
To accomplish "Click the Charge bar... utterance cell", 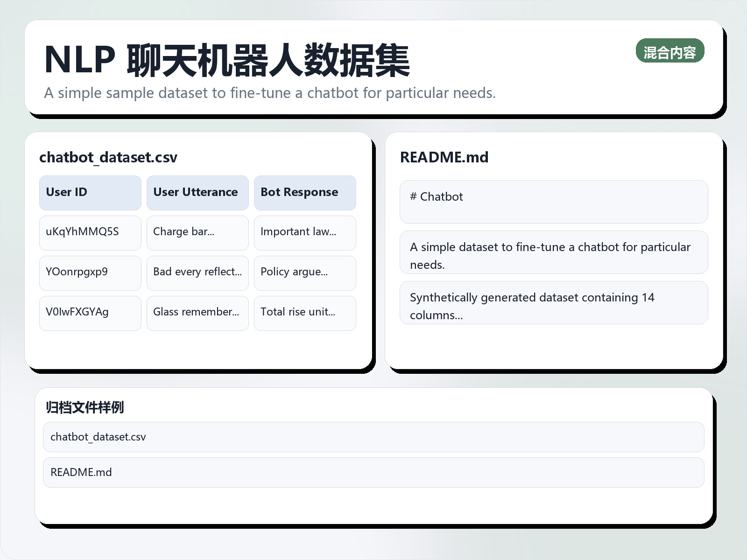I will click(197, 232).
